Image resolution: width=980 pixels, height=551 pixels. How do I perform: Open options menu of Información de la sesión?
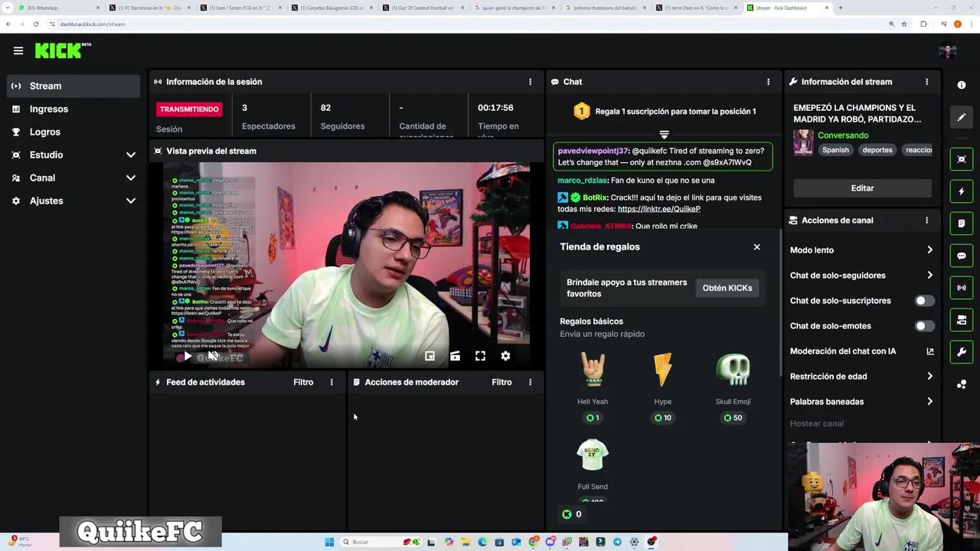[530, 82]
